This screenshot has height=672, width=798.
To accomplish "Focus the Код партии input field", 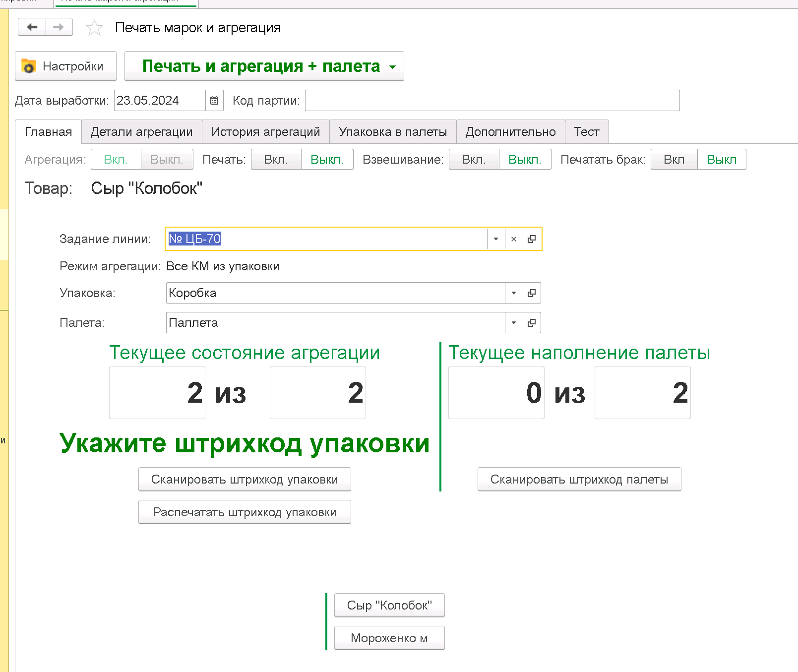I will click(x=492, y=101).
